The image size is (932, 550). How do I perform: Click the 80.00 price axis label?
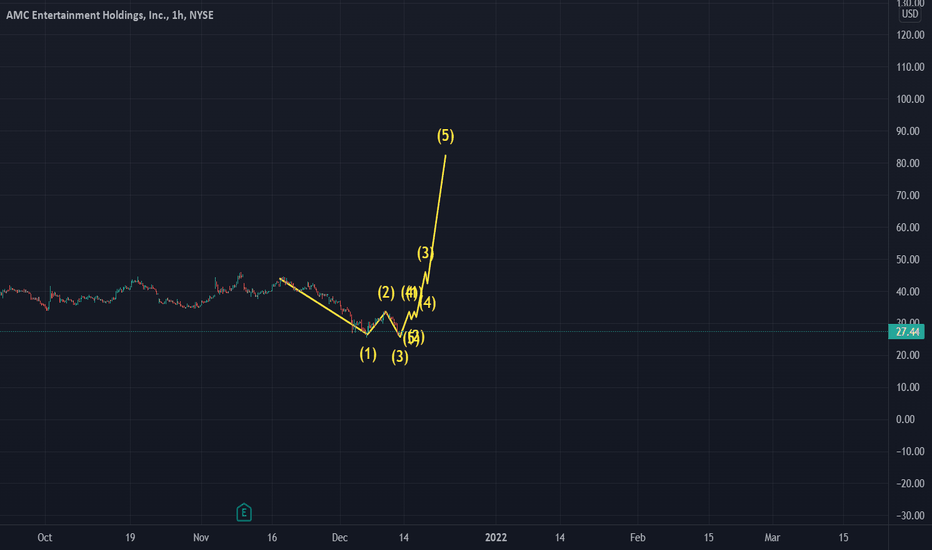[x=908, y=164]
